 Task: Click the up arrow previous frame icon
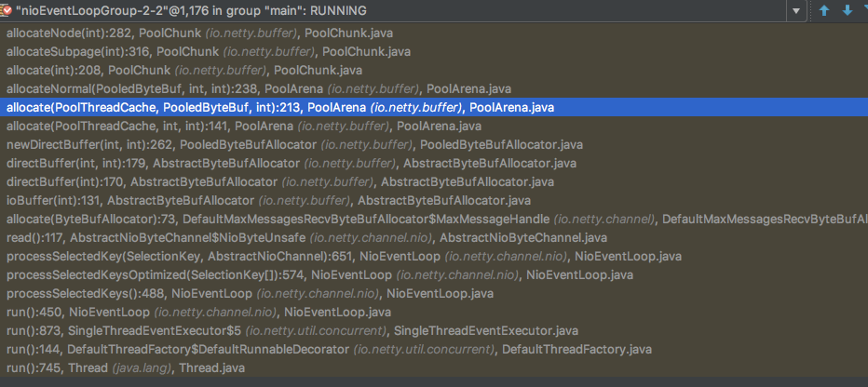point(824,11)
